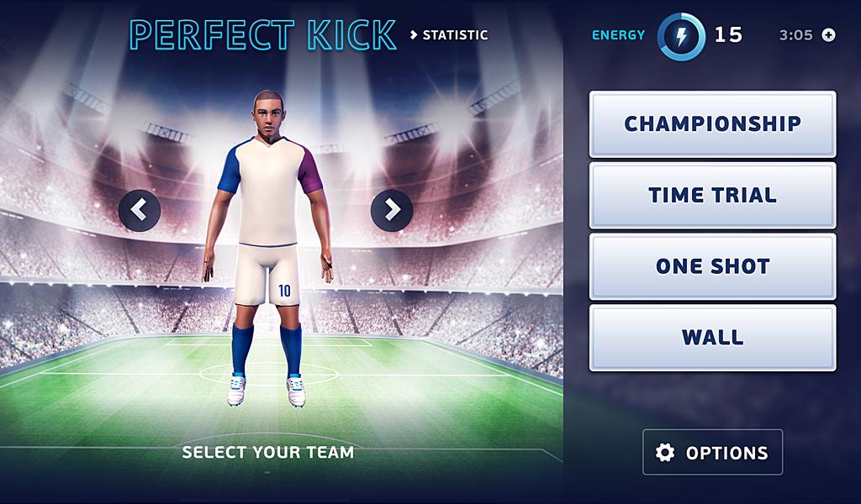Tap the lightning bolt energy icon

pos(681,37)
